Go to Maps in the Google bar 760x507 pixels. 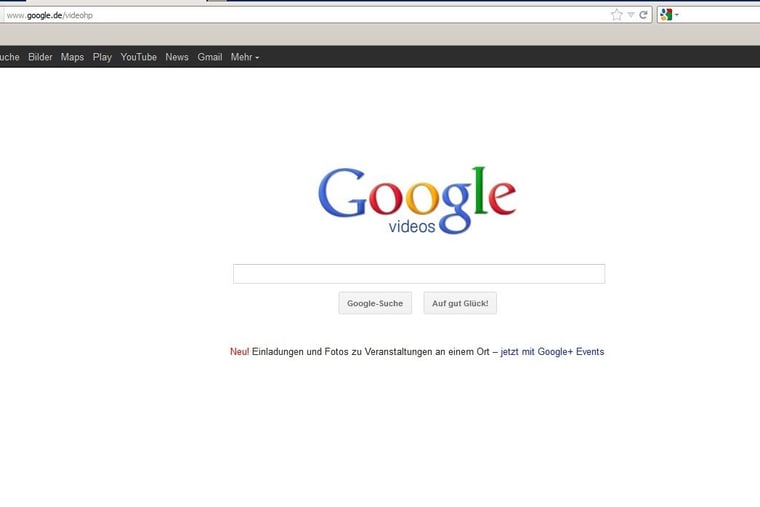click(x=72, y=57)
